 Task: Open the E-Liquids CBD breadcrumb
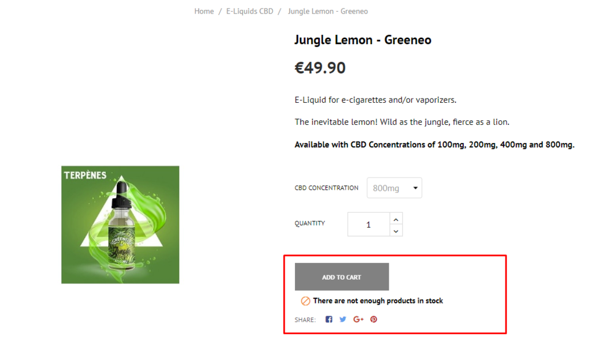pyautogui.click(x=250, y=11)
